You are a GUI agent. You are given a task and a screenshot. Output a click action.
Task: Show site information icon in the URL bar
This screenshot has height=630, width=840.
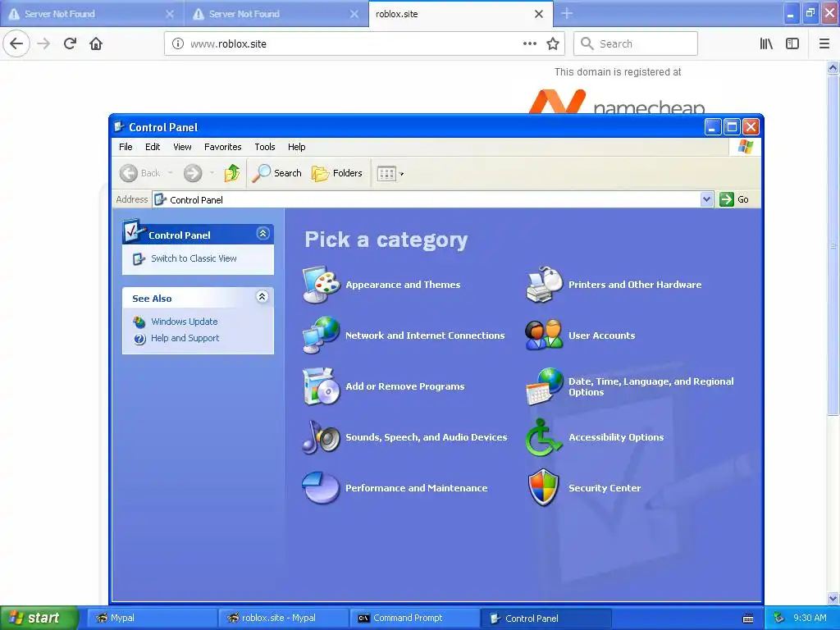[178, 43]
